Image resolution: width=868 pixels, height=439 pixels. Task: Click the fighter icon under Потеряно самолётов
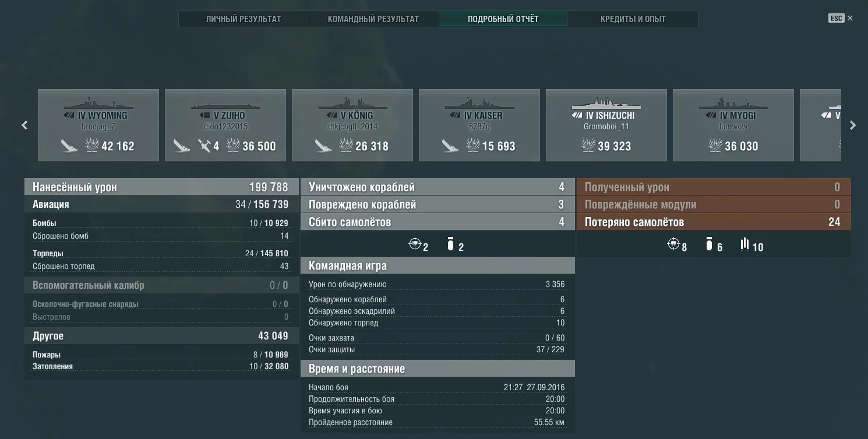pyautogui.click(x=673, y=244)
